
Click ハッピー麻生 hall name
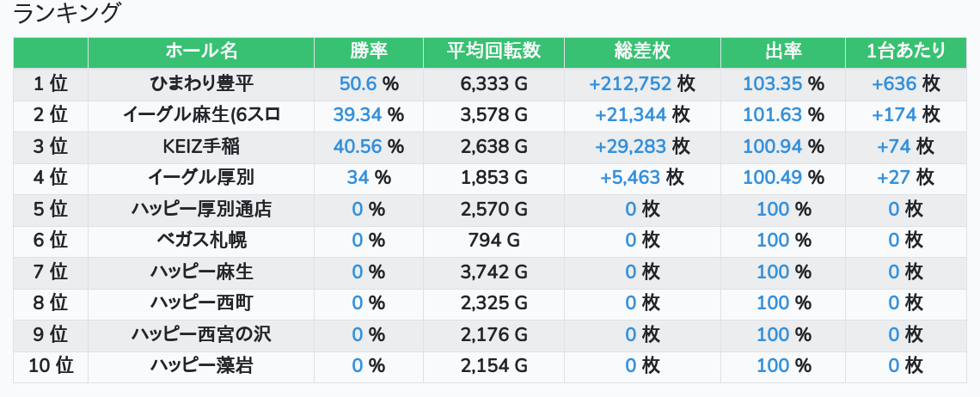[201, 272]
